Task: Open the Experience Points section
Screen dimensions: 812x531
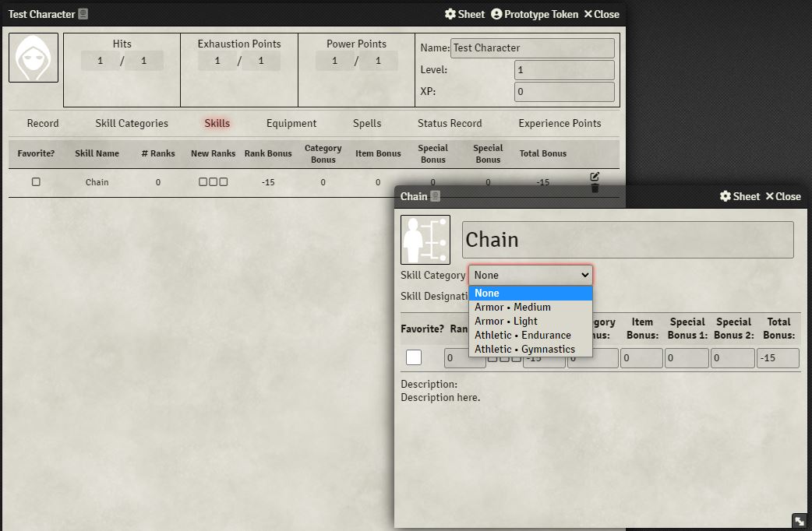Action: coord(560,123)
